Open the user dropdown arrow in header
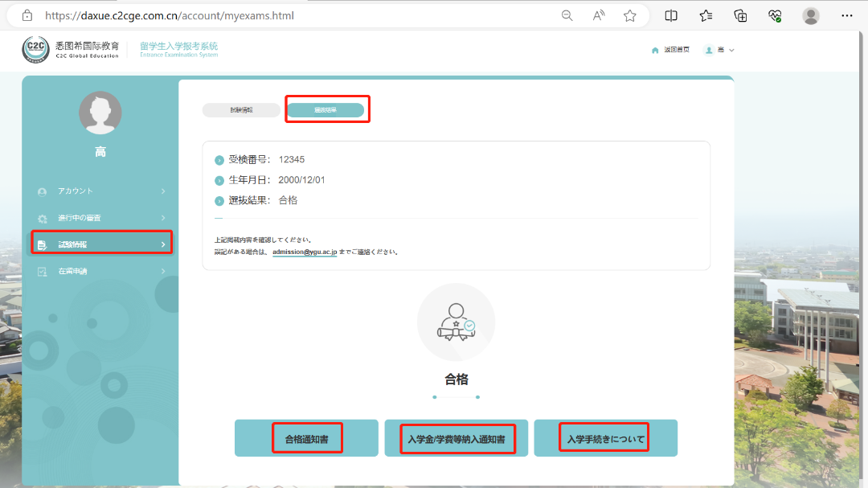Screen dimensions: 868x488 click(732, 51)
